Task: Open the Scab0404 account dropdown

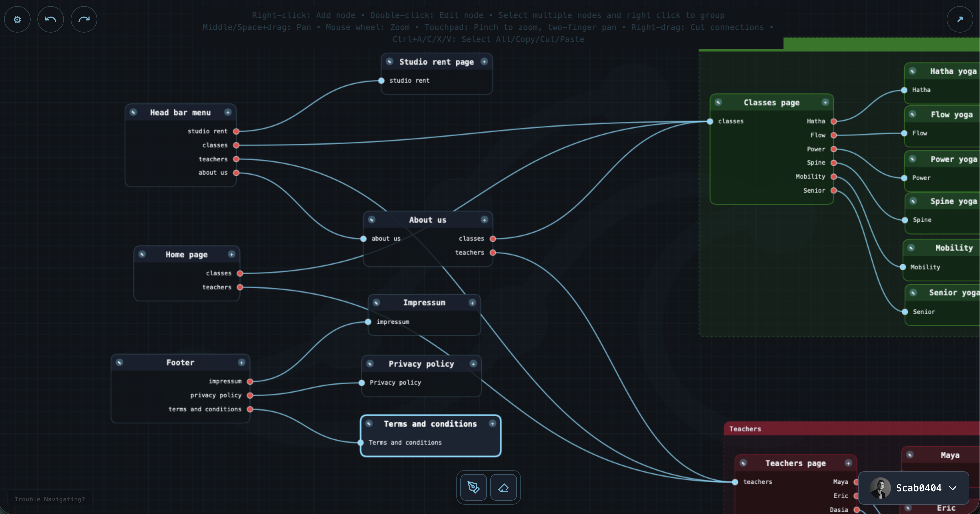Action: tap(952, 488)
